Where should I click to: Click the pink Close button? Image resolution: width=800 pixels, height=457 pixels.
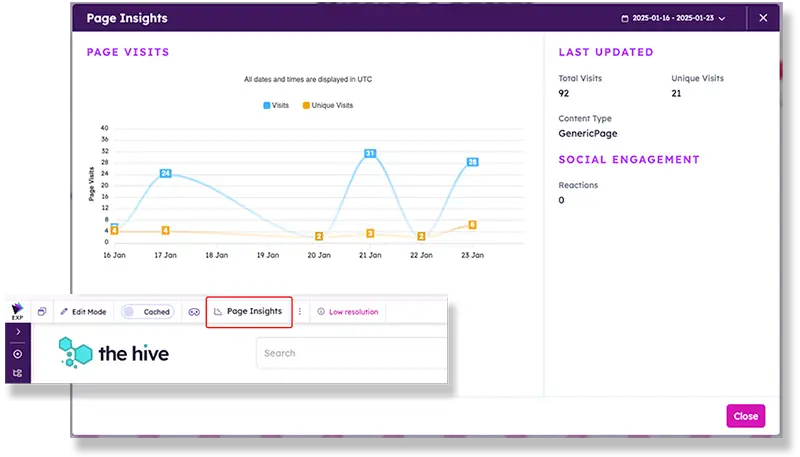(745, 416)
